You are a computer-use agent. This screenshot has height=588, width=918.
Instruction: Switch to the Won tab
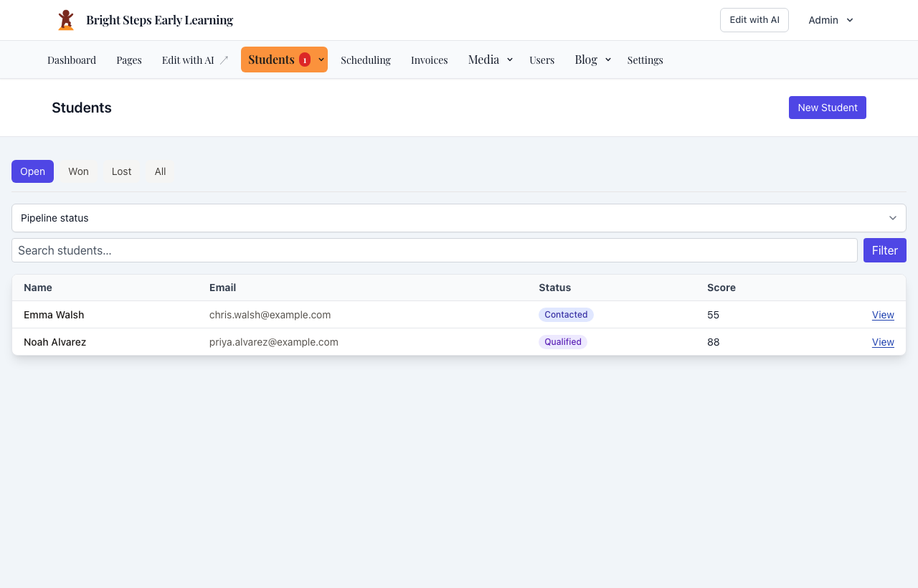pyautogui.click(x=78, y=171)
